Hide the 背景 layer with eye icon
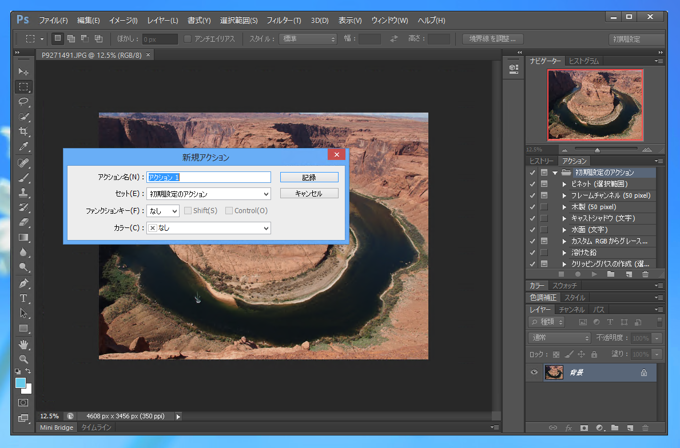 tap(534, 373)
